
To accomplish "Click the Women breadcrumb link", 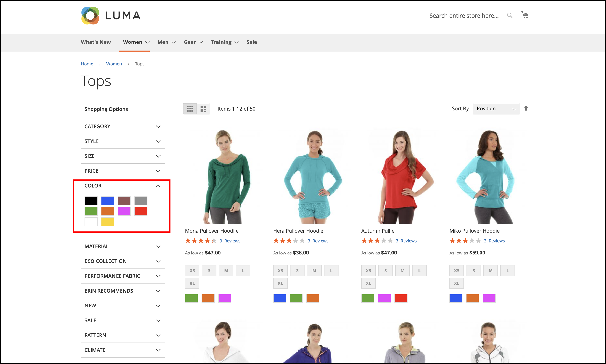I will pyautogui.click(x=114, y=64).
